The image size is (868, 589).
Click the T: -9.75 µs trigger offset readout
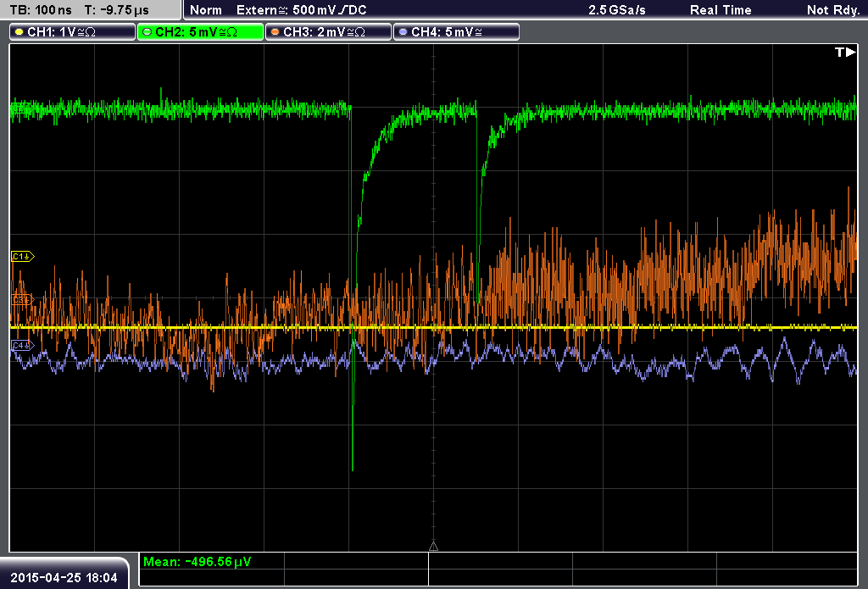tap(117, 10)
